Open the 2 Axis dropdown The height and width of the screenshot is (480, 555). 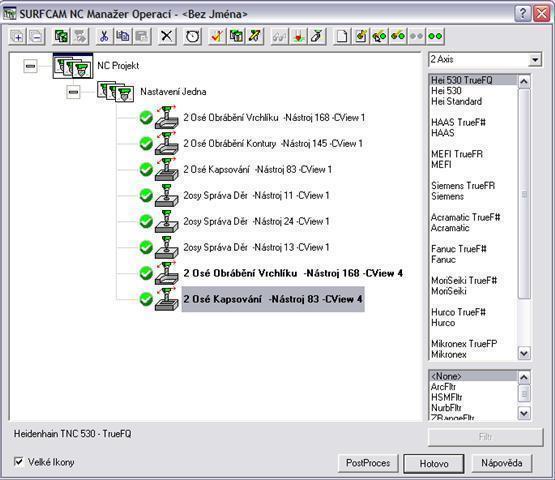(535, 59)
